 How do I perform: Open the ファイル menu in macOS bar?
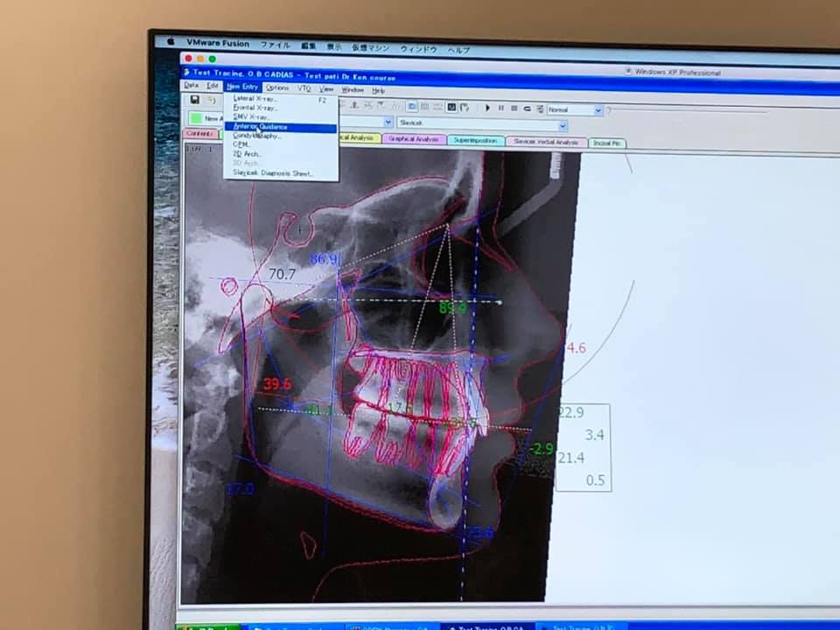tap(276, 45)
